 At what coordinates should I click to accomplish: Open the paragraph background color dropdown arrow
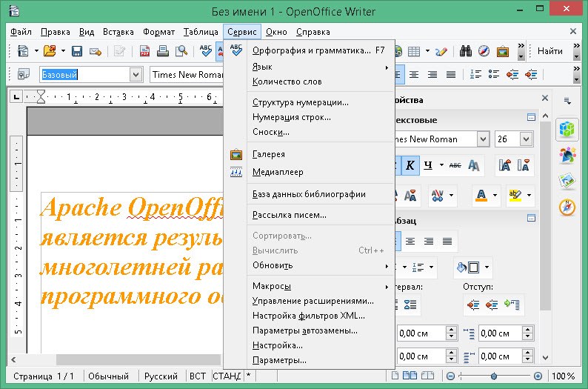click(487, 267)
